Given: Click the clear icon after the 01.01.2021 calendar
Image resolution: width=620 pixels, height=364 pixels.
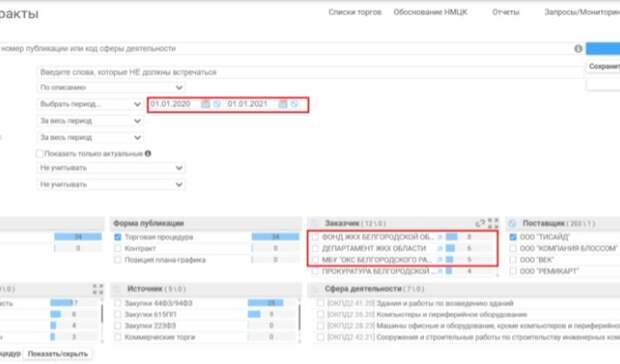Looking at the screenshot, I should 294,104.
